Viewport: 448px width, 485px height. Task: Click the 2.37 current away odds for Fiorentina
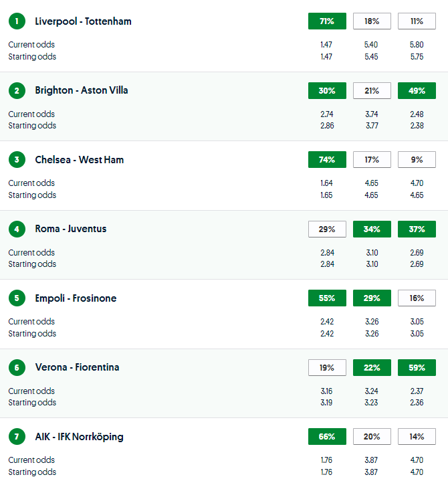pyautogui.click(x=417, y=391)
